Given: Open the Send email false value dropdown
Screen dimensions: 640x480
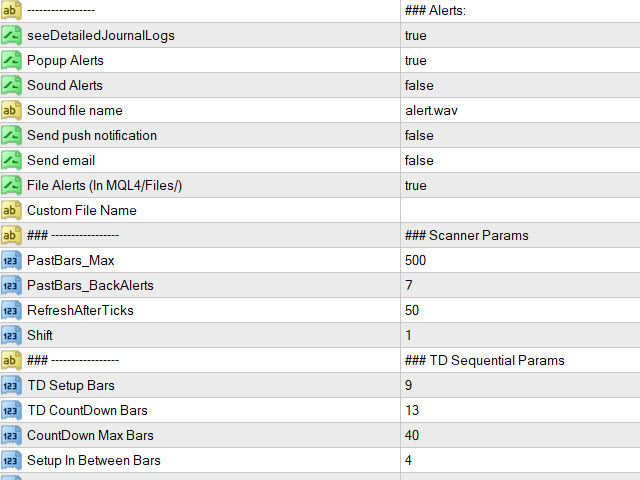Looking at the screenshot, I should point(419,160).
